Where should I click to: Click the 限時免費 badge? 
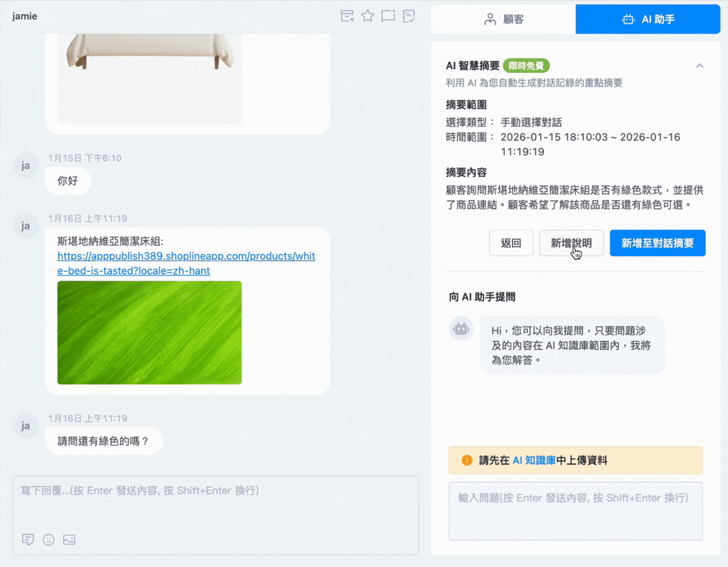pos(526,66)
